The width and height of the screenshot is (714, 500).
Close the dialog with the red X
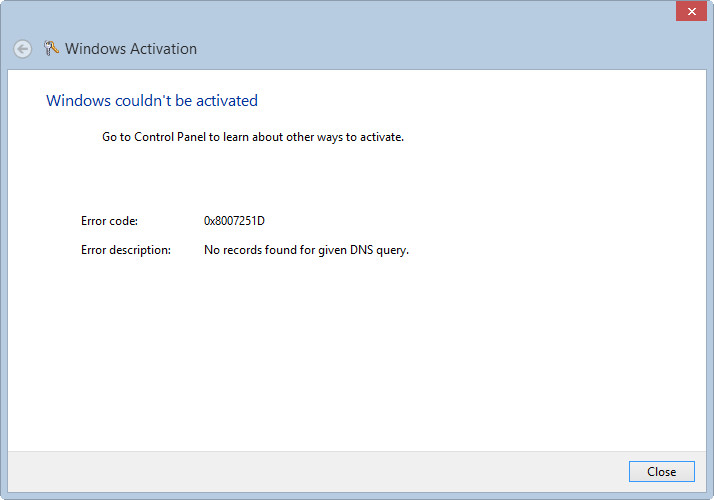coord(688,12)
